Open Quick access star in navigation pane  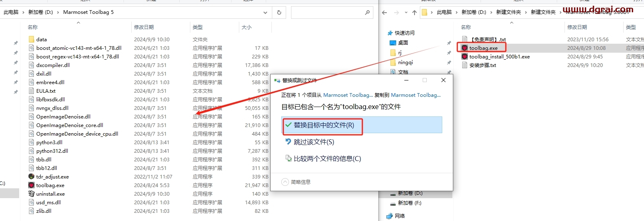click(x=390, y=33)
